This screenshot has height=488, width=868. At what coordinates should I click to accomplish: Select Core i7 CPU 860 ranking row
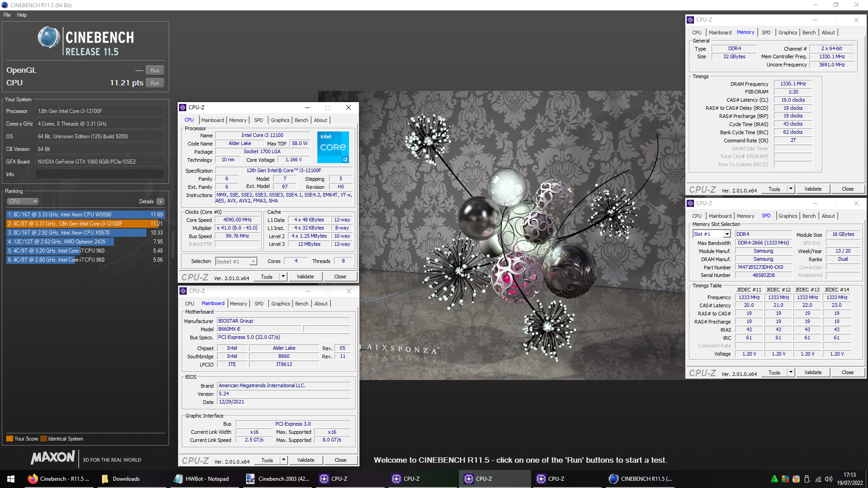85,260
